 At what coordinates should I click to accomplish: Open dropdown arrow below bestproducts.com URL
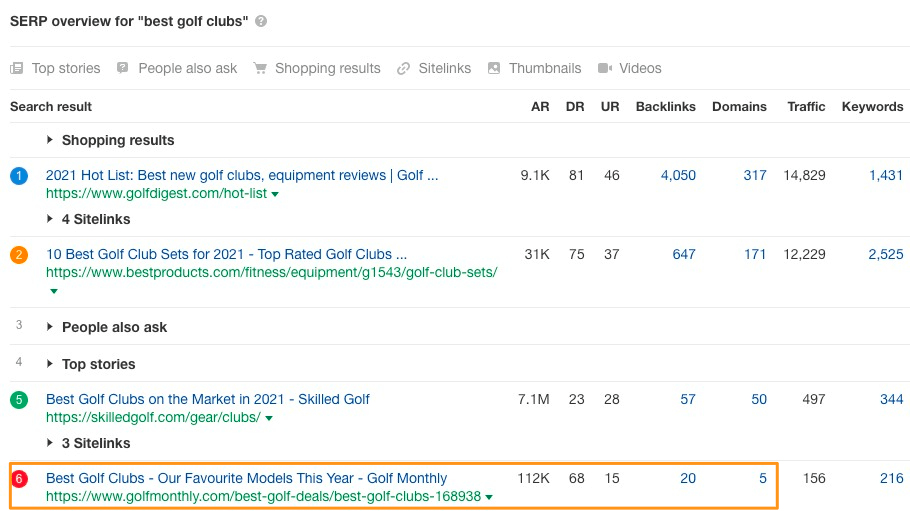point(54,291)
